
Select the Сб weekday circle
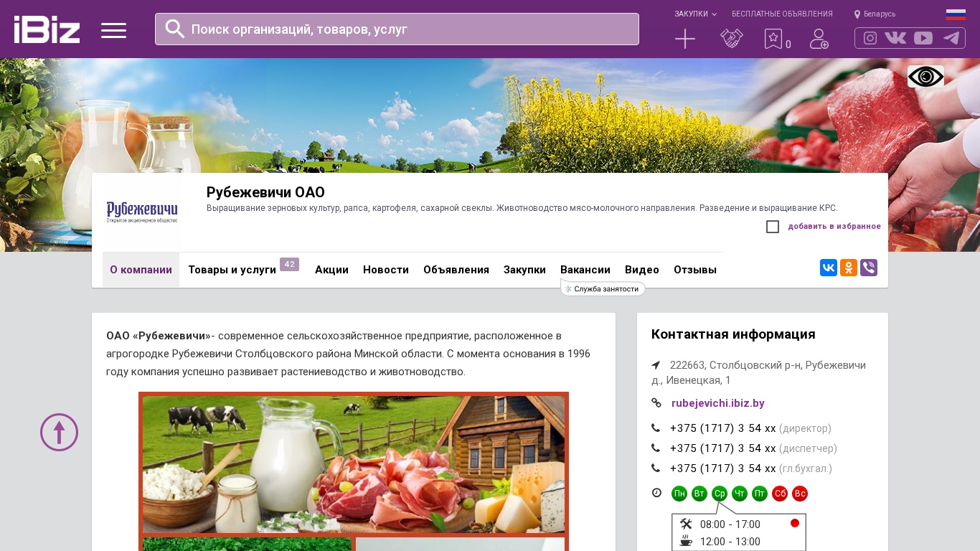[x=780, y=494]
